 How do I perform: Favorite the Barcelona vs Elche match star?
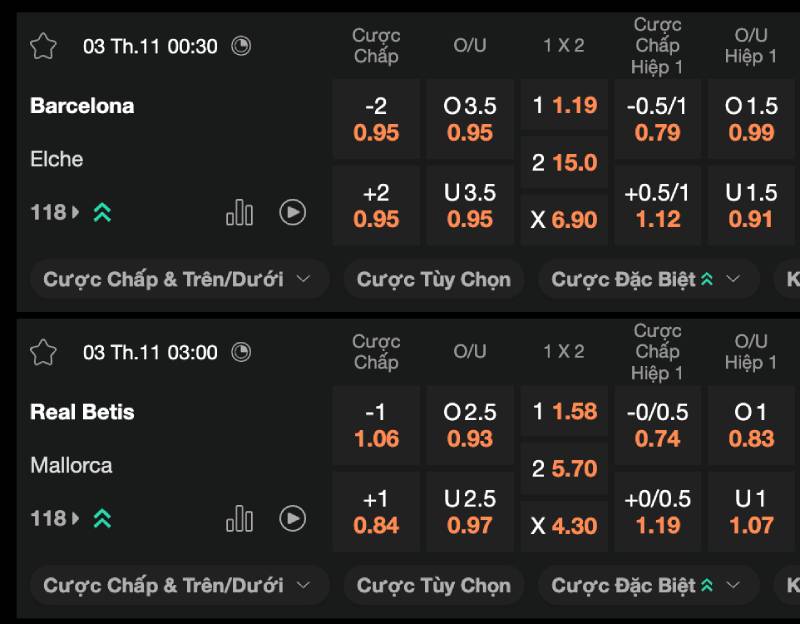(x=43, y=46)
